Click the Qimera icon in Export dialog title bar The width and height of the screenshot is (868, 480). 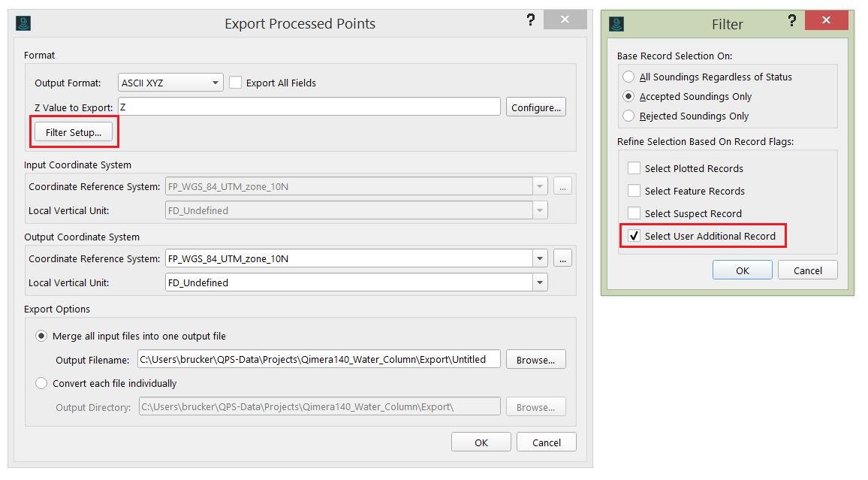coord(23,23)
